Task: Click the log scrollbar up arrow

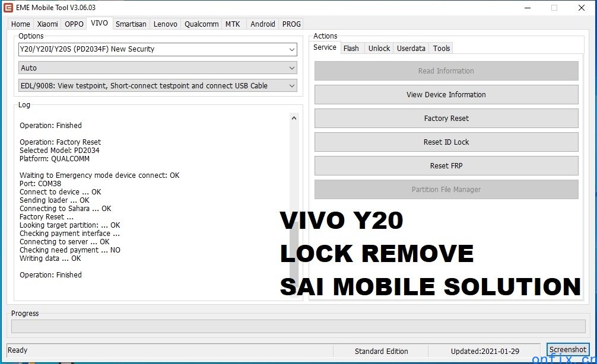Action: [294, 119]
